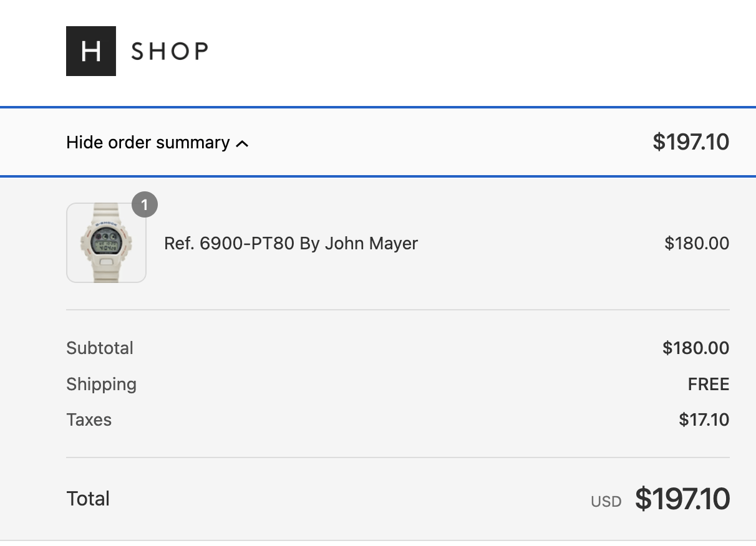The height and width of the screenshot is (546, 756).
Task: Click the Subtotal label
Action: (x=100, y=348)
